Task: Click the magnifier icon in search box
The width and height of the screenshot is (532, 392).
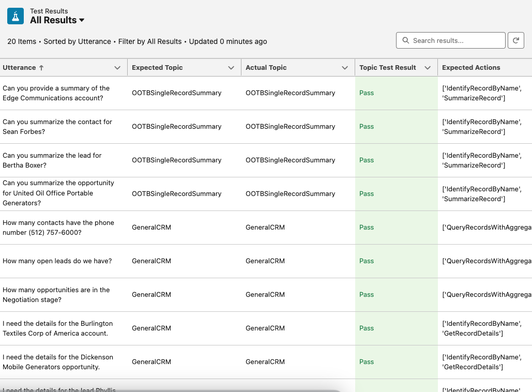Action: [x=405, y=40]
